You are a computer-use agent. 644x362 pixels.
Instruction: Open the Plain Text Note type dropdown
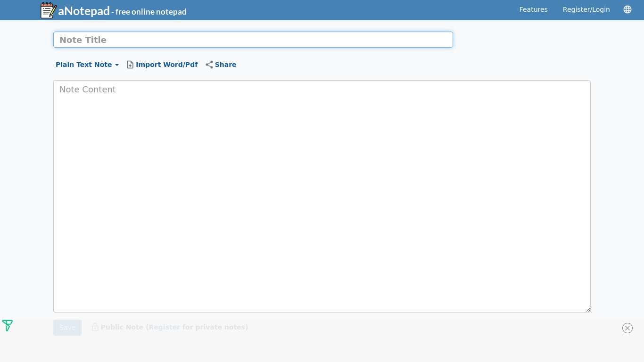[x=84, y=65]
